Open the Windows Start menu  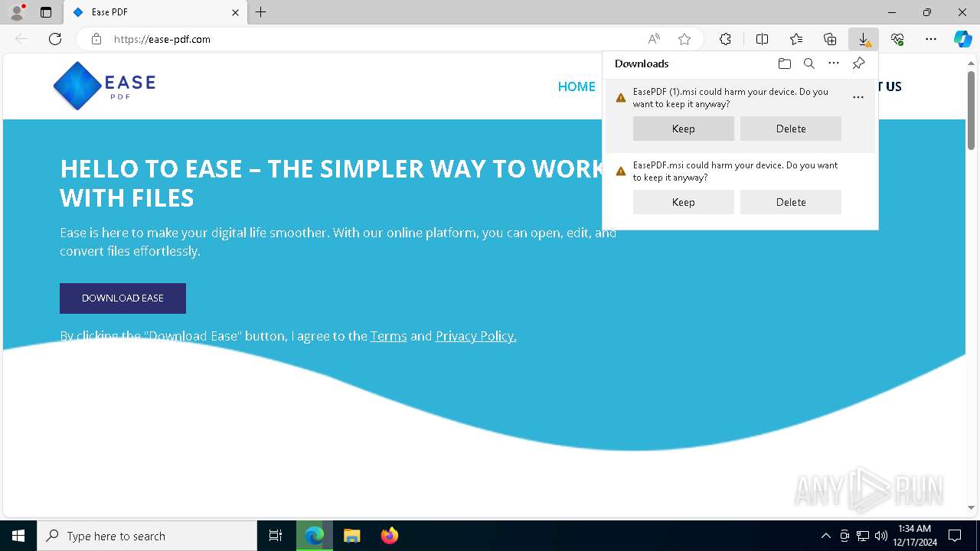tap(18, 536)
